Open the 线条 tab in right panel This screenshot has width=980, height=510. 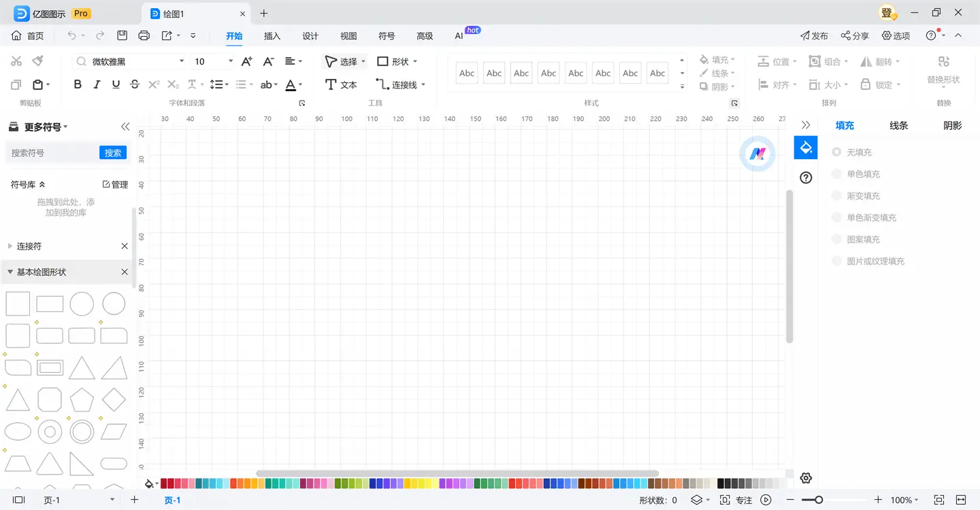[x=898, y=125]
